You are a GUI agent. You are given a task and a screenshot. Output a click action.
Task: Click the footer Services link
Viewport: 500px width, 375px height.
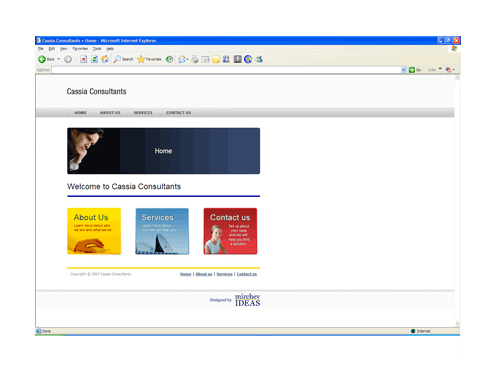pyautogui.click(x=224, y=274)
